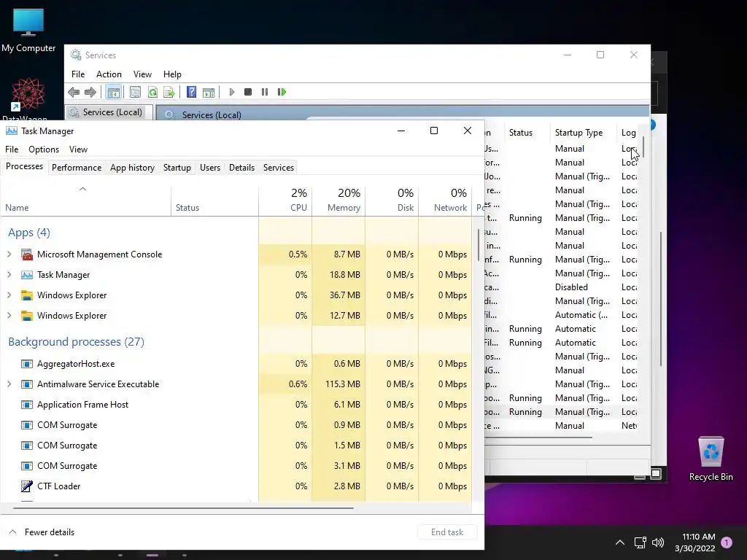The width and height of the screenshot is (747, 560).
Task: Show hidden system tray icons
Action: tap(620, 542)
